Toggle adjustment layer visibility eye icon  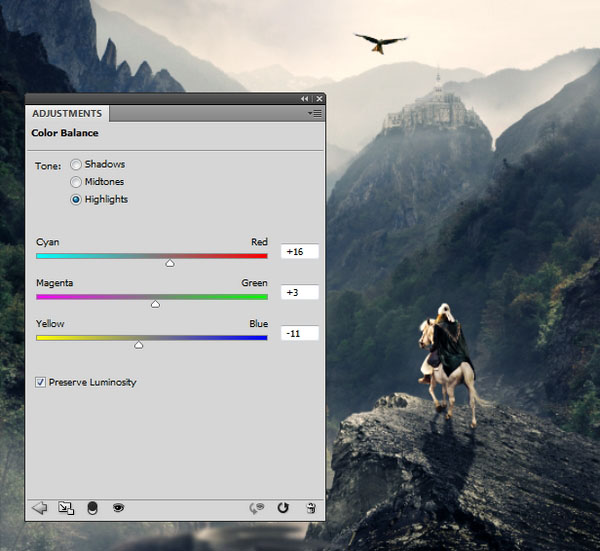coord(119,508)
